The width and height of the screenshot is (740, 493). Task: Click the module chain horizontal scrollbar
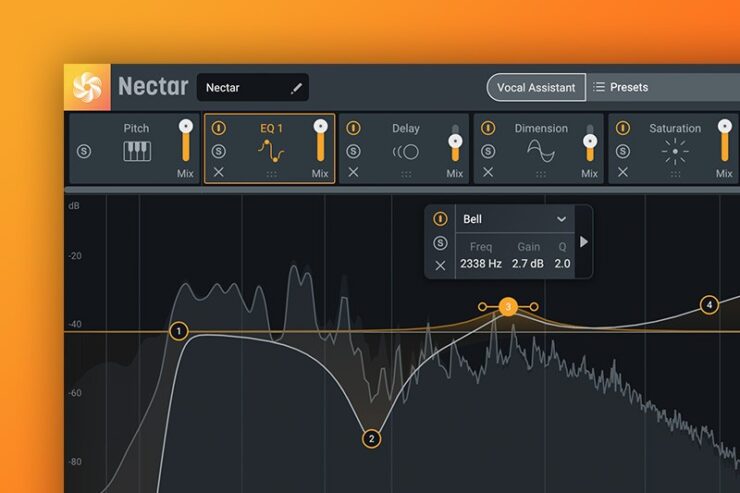(402, 190)
